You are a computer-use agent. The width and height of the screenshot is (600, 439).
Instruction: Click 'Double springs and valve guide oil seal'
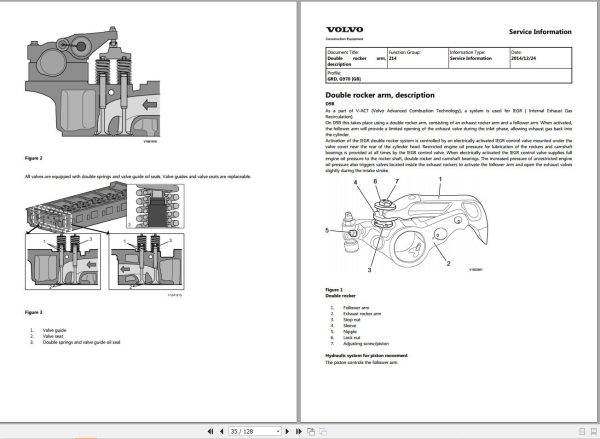point(81,342)
